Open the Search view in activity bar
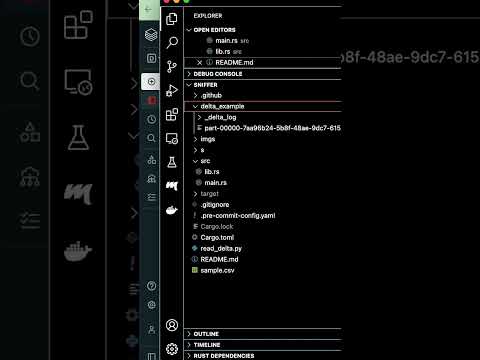The width and height of the screenshot is (480, 360). (172, 42)
